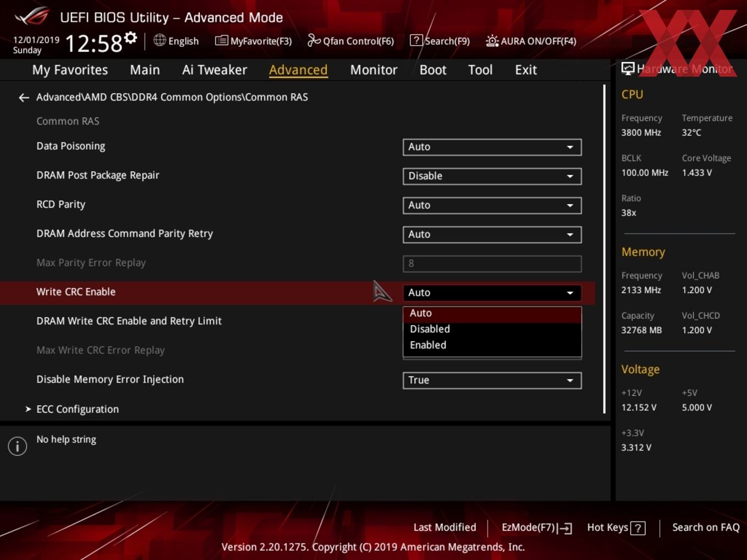Click the ROG logo icon
The width and height of the screenshot is (747, 560).
tap(31, 16)
